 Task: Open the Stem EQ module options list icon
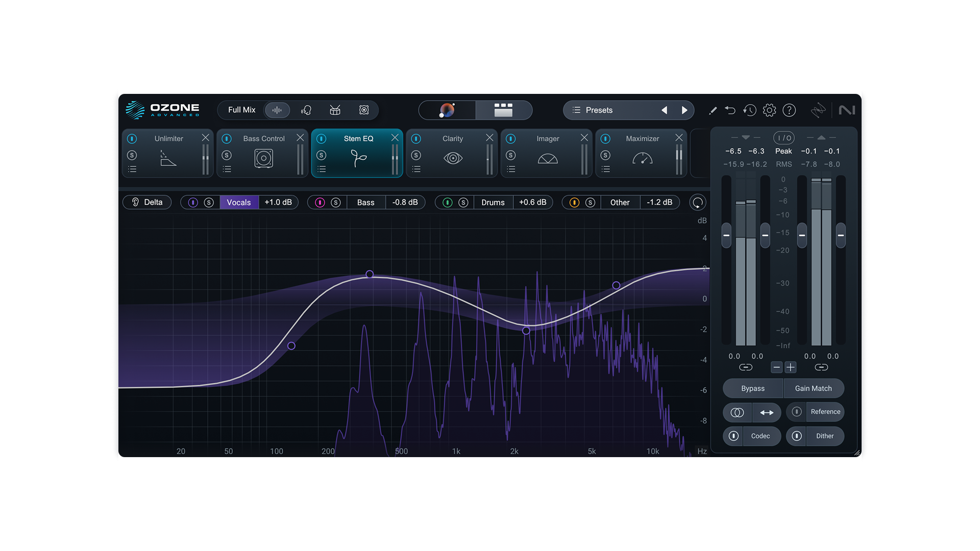[322, 169]
